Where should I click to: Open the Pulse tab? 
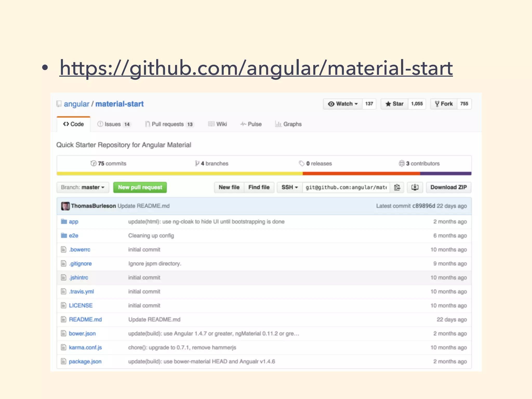pos(251,124)
